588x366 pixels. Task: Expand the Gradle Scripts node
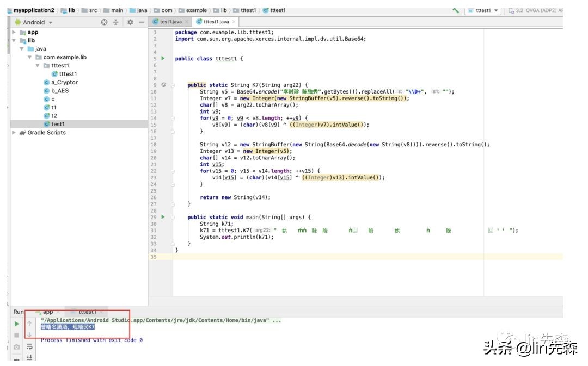click(x=14, y=133)
